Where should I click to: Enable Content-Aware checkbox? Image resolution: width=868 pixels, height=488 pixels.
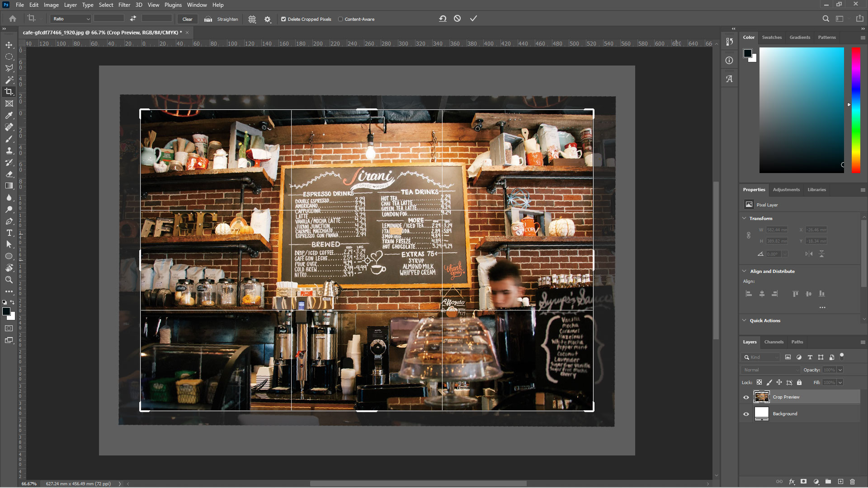pyautogui.click(x=340, y=19)
